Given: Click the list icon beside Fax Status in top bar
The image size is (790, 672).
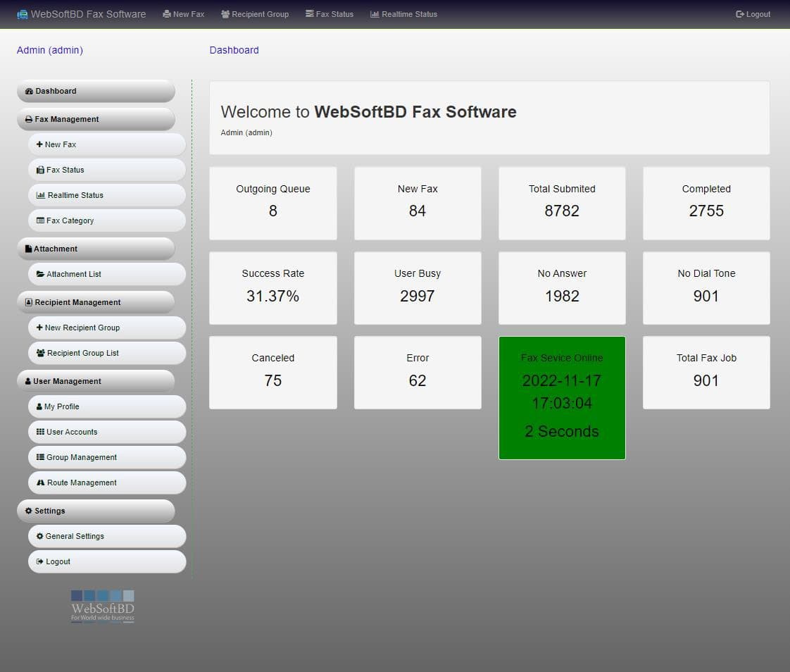Looking at the screenshot, I should (x=309, y=13).
